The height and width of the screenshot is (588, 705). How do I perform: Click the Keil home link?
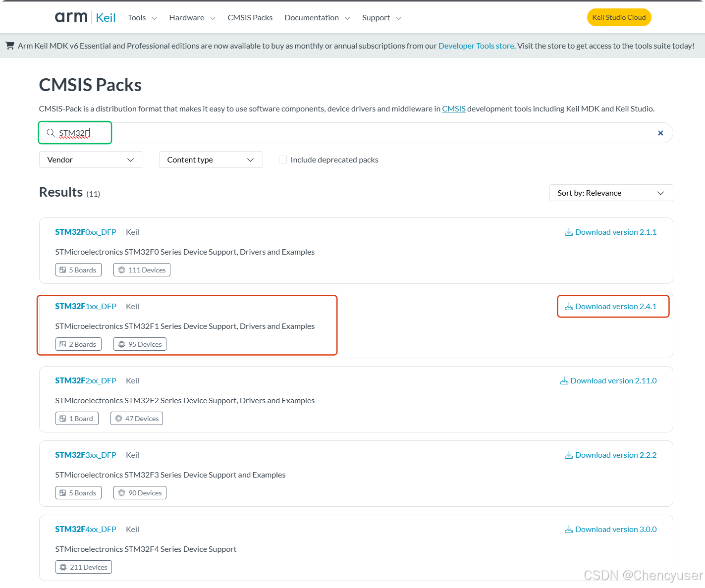click(x=106, y=17)
